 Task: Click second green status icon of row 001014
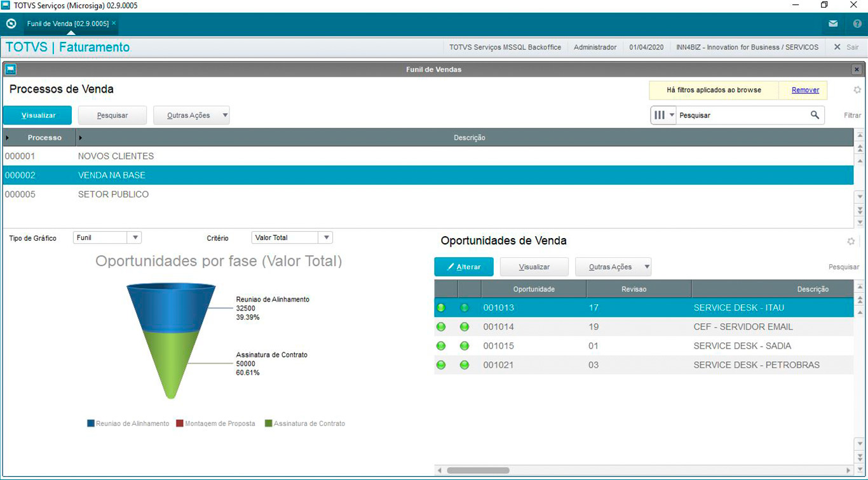[x=465, y=327]
